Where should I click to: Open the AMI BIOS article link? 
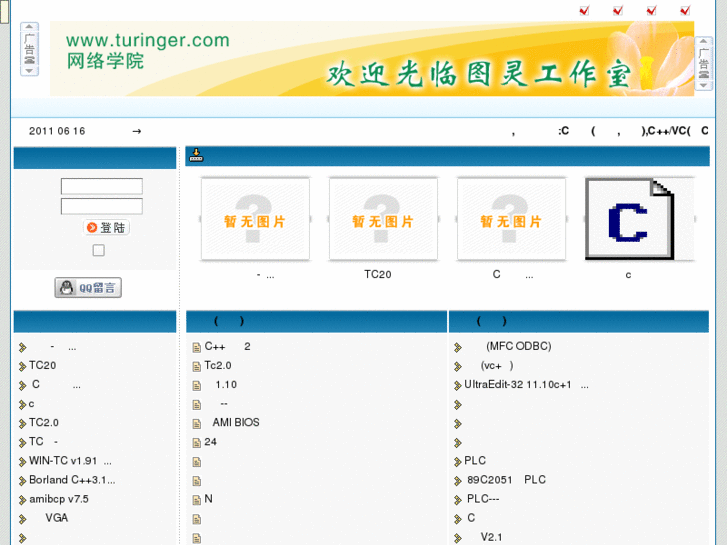(236, 423)
